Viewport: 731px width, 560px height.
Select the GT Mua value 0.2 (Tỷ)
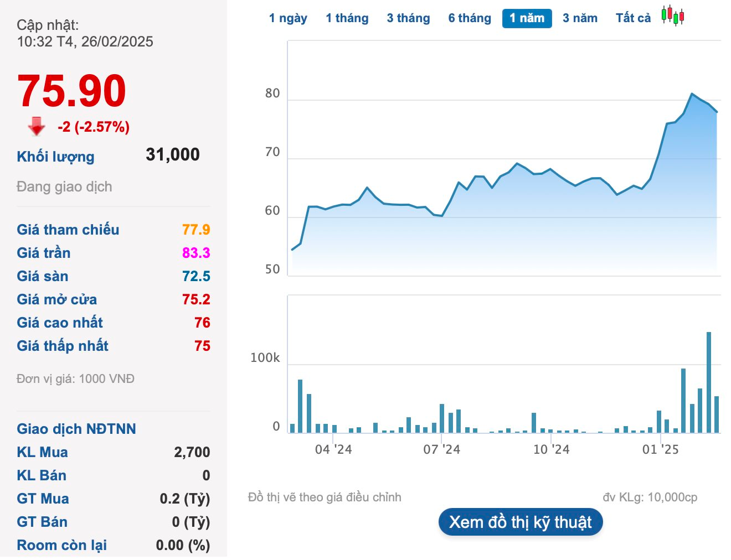point(185,499)
